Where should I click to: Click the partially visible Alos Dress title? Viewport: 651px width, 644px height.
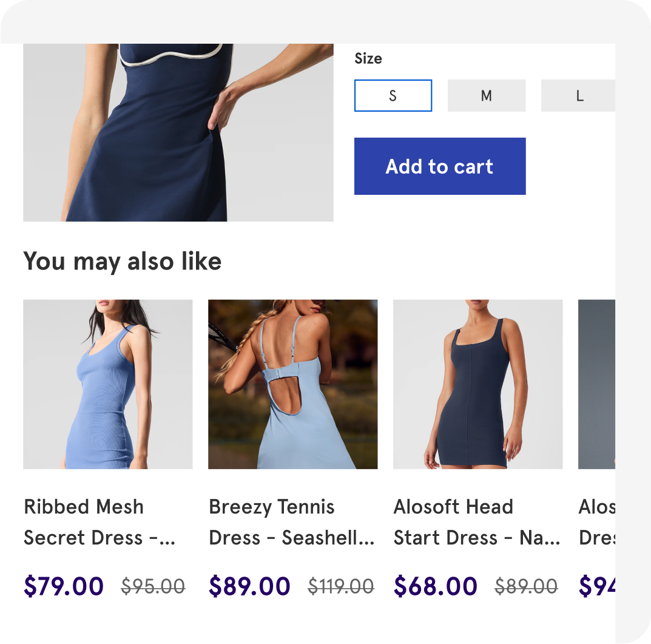(x=597, y=522)
